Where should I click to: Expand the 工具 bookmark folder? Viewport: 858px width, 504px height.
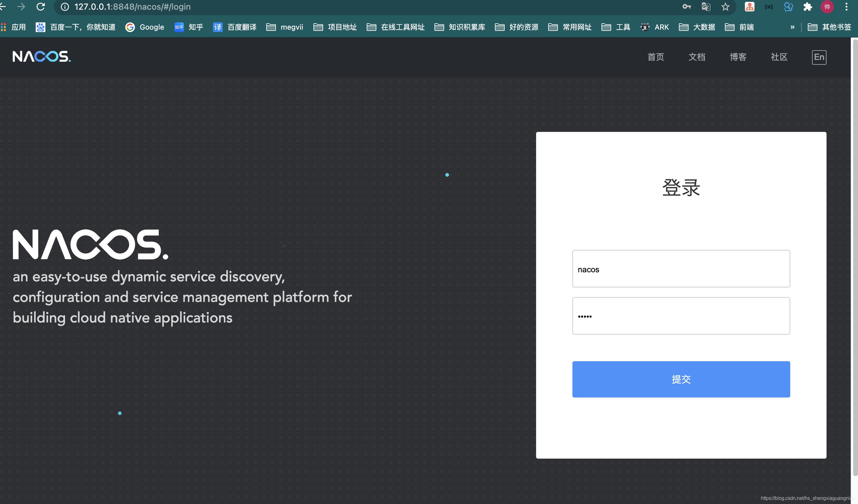(x=616, y=27)
